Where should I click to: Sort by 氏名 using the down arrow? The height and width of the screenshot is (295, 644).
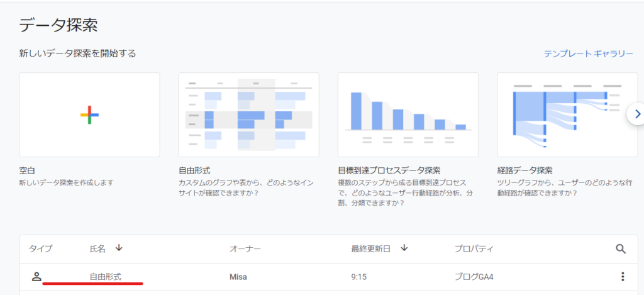click(119, 248)
